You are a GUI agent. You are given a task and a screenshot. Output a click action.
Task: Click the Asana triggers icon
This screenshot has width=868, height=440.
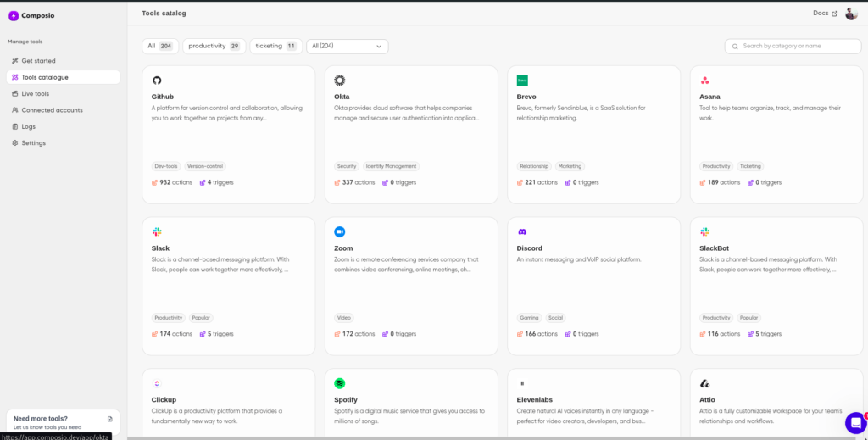tap(751, 182)
